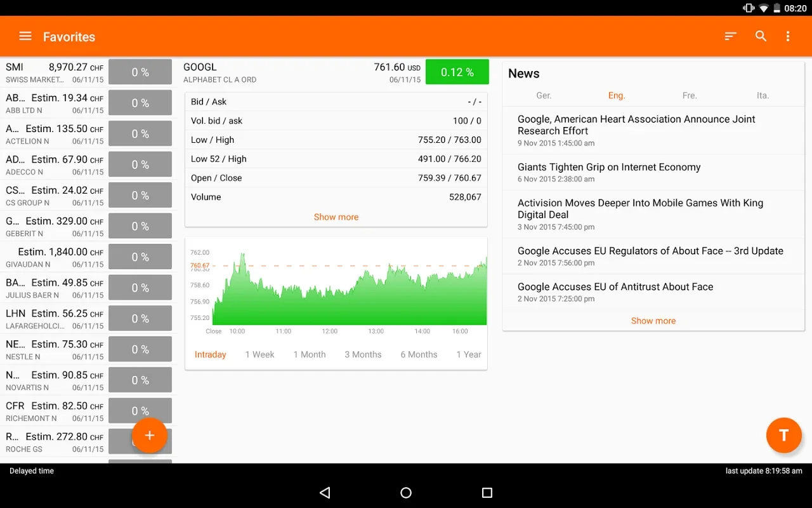
Task: Tap the green intraday price chart
Action: click(x=350, y=289)
